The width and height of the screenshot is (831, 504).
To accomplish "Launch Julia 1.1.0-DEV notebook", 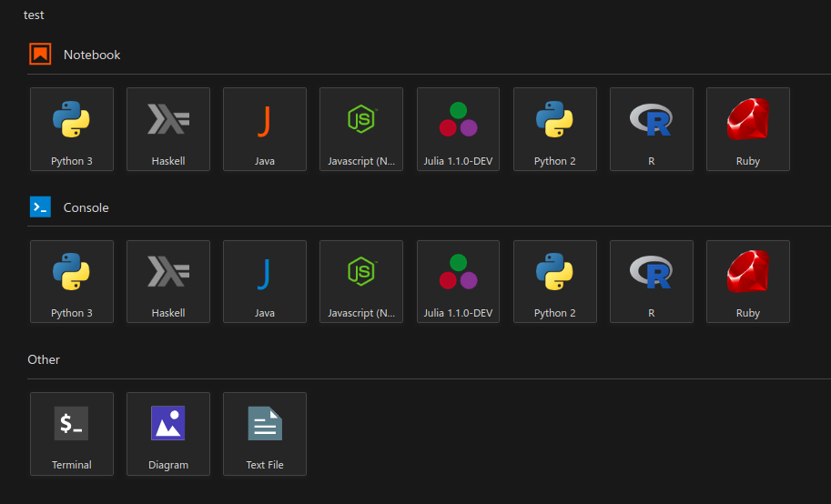I will 458,129.
